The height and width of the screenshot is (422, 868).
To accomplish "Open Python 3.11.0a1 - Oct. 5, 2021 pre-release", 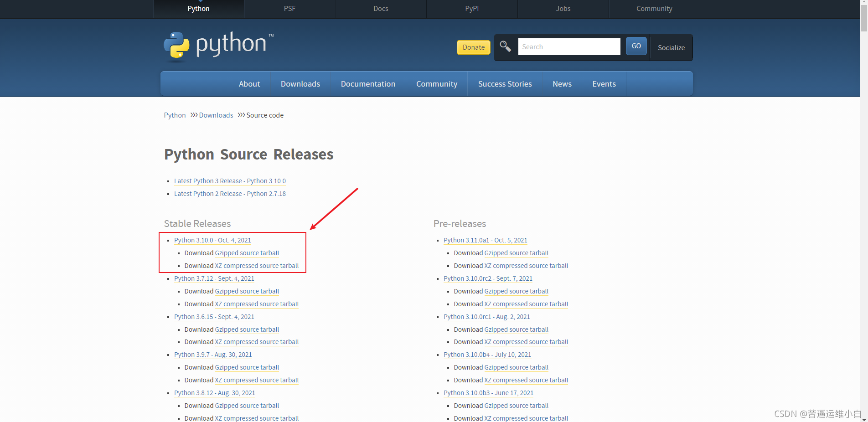I will pyautogui.click(x=486, y=240).
